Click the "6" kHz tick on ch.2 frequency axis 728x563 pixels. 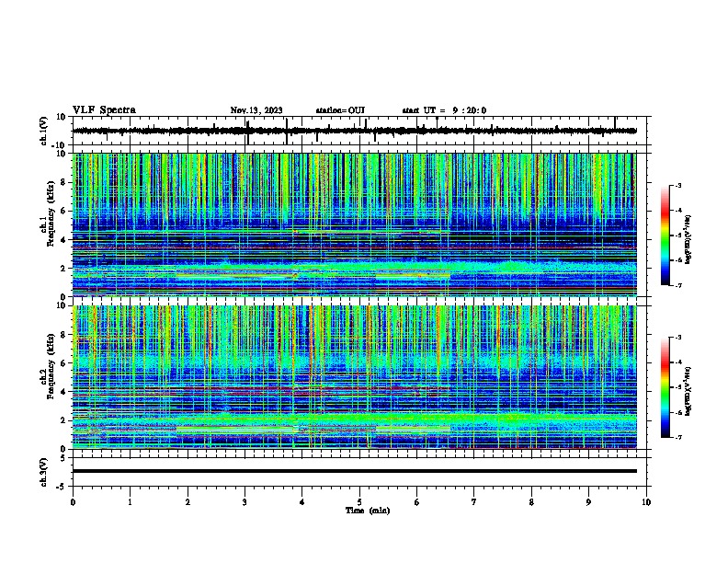coord(63,363)
